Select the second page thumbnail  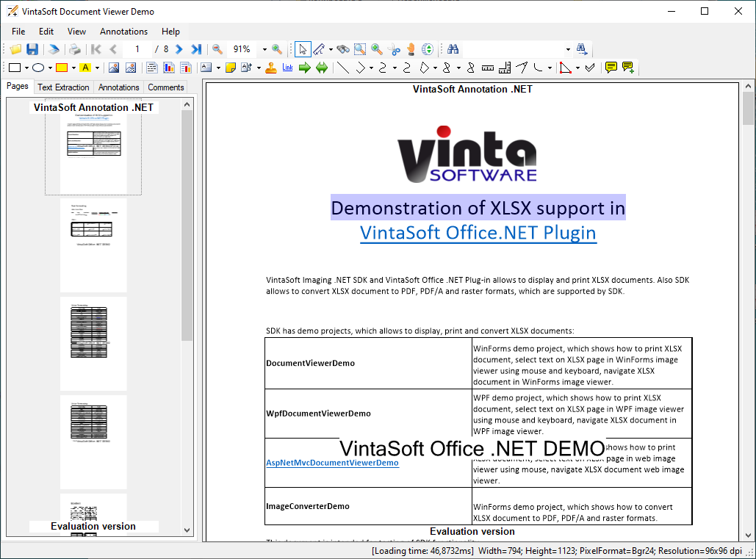tap(93, 245)
